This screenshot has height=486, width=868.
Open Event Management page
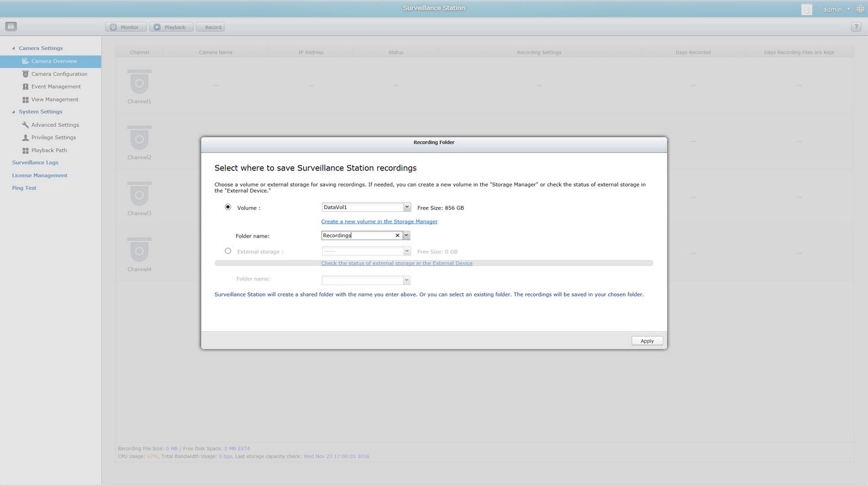point(56,87)
